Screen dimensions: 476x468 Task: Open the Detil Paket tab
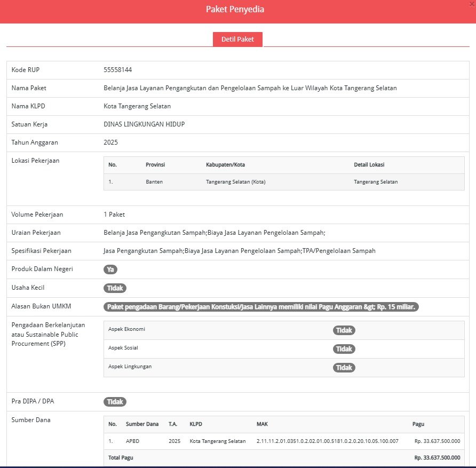tap(237, 39)
